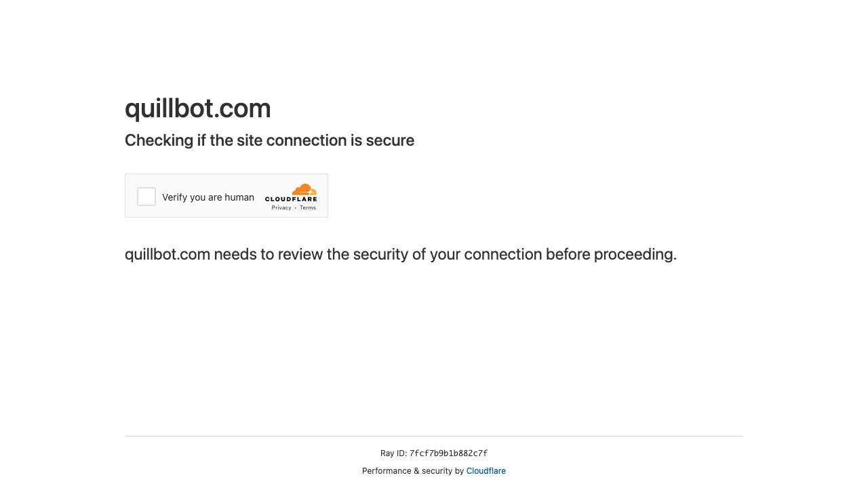Click the word "proceeding" in the message
This screenshot has height=488, width=868.
coord(633,254)
